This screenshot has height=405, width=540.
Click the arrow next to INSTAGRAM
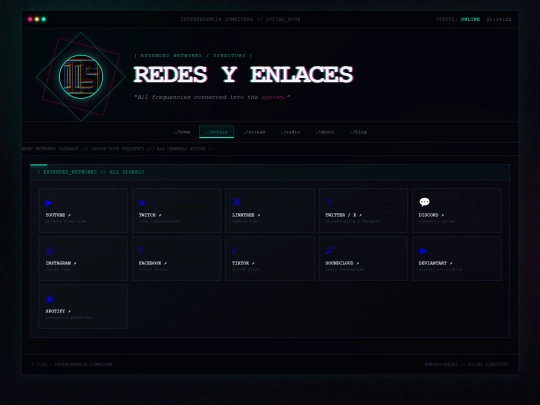click(x=75, y=263)
